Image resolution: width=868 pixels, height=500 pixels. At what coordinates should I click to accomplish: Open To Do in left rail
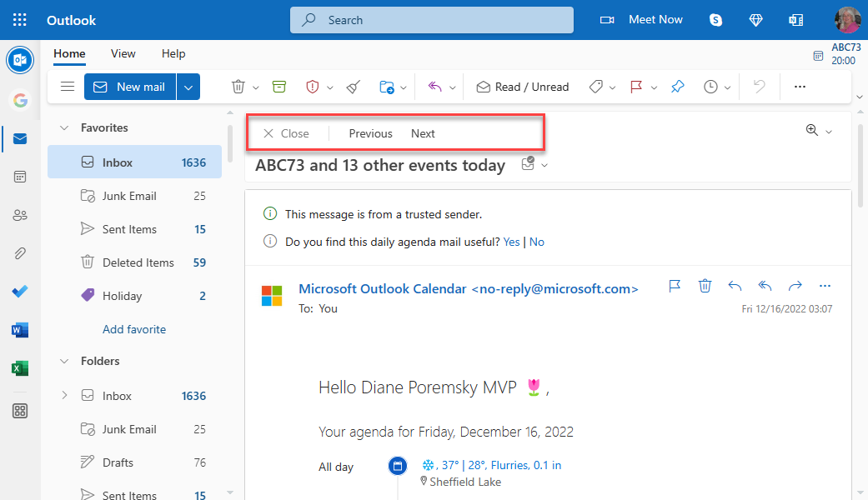click(20, 292)
